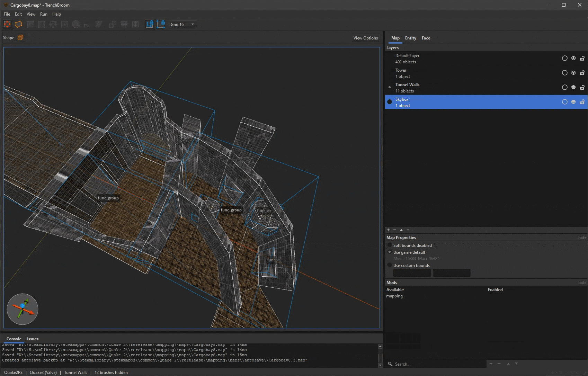Select the round Rotate tool icon

76,24
